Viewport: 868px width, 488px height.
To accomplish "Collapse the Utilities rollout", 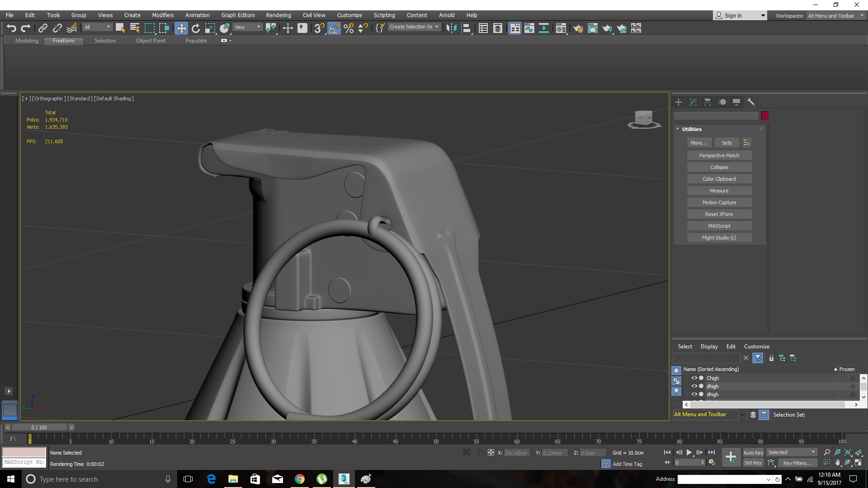I will pos(678,129).
